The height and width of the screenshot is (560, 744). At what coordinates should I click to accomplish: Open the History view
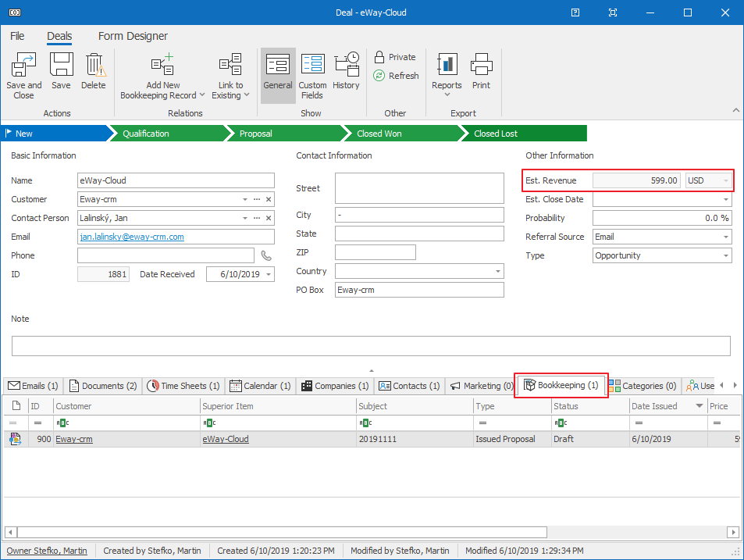[346, 71]
